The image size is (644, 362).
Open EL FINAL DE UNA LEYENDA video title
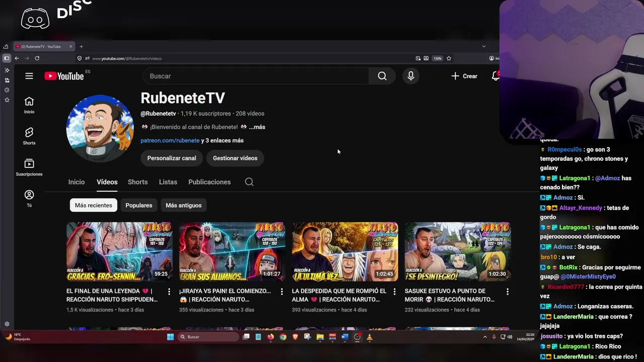click(x=112, y=295)
